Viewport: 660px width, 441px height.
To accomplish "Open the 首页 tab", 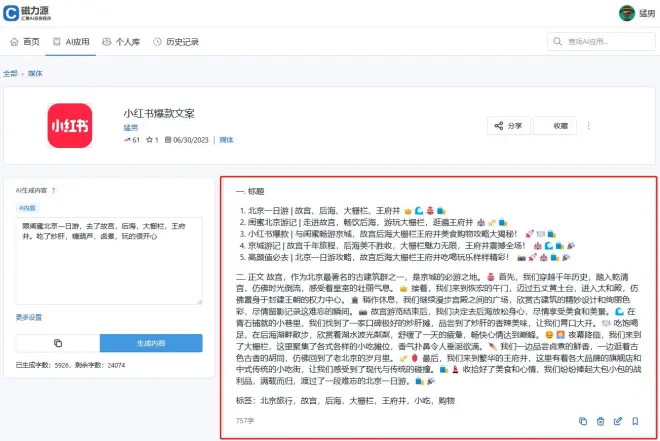I will pyautogui.click(x=25, y=43).
